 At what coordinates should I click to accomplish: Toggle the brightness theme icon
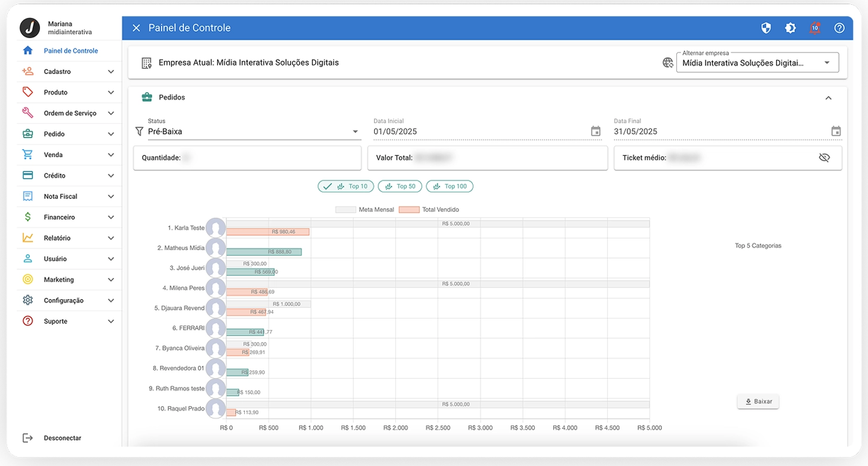pos(790,28)
